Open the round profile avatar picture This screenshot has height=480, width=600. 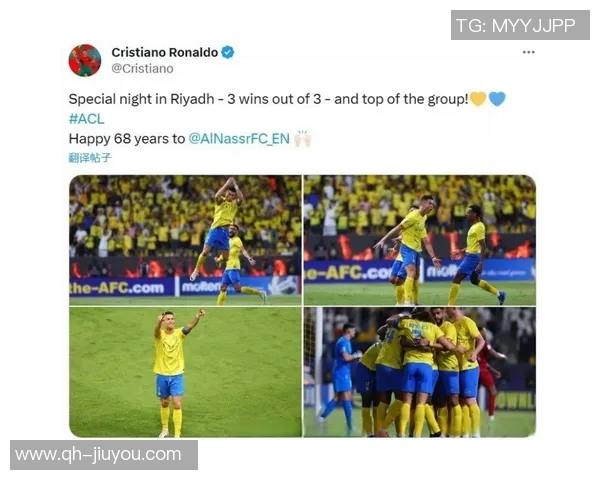pos(85,60)
